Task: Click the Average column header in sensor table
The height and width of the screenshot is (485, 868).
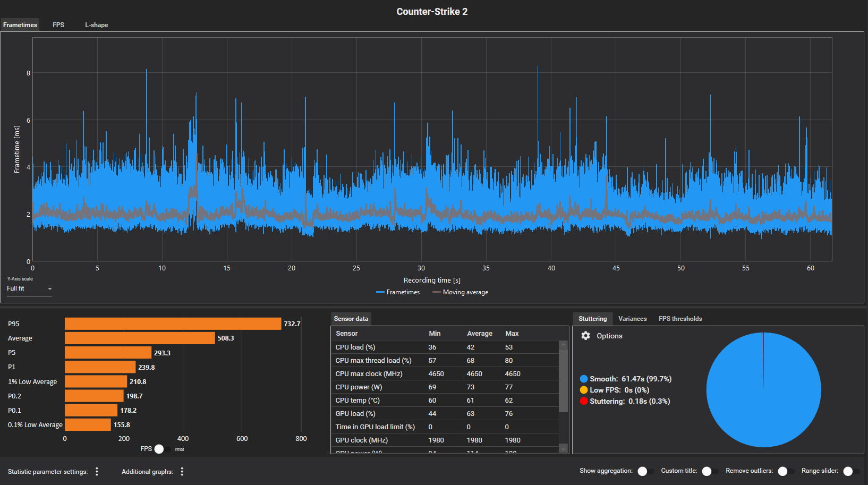Action: point(480,334)
